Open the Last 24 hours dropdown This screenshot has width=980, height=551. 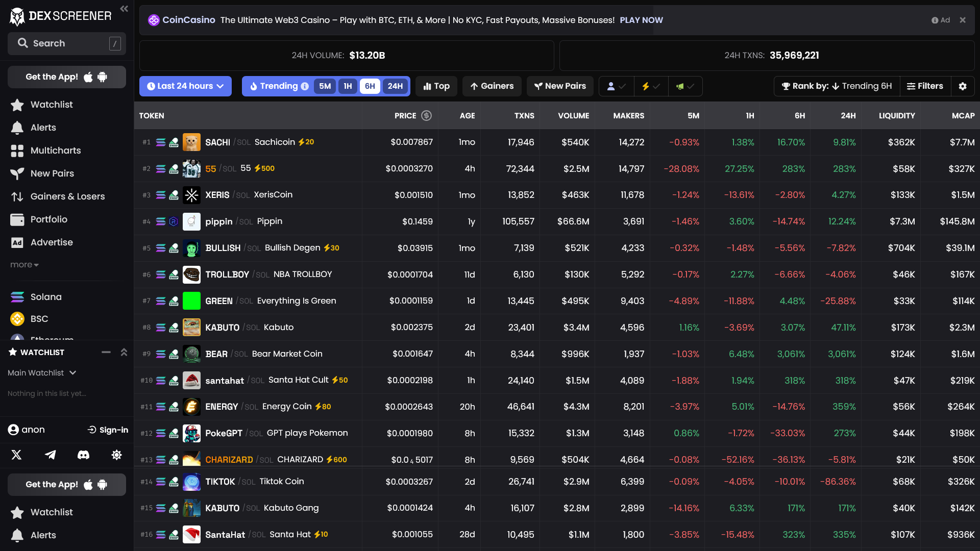coord(185,86)
